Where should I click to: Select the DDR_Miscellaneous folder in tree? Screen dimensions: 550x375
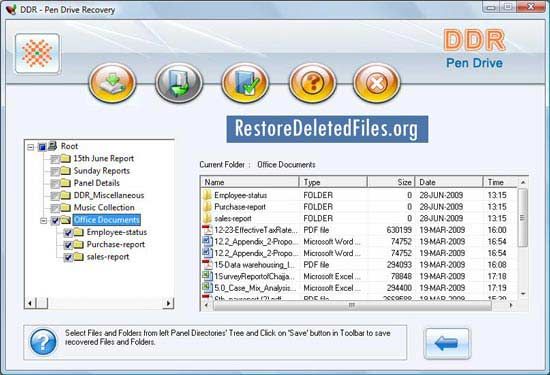coord(109,195)
